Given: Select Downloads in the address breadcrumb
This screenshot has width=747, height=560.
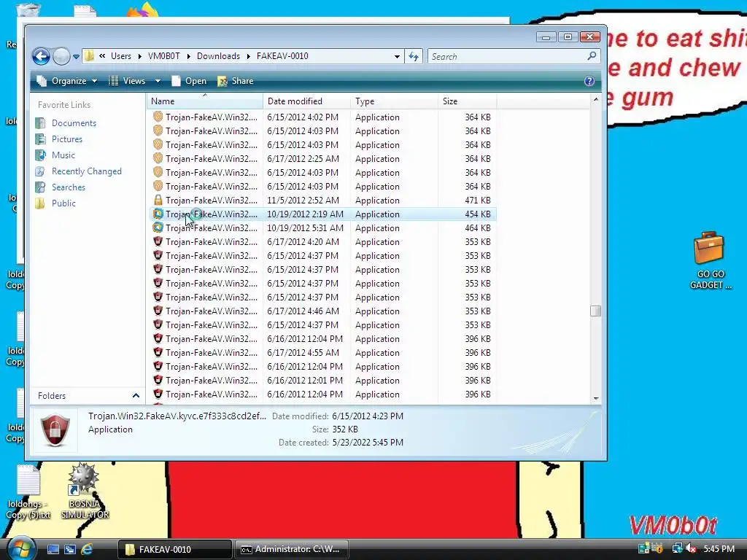Looking at the screenshot, I should 218,56.
